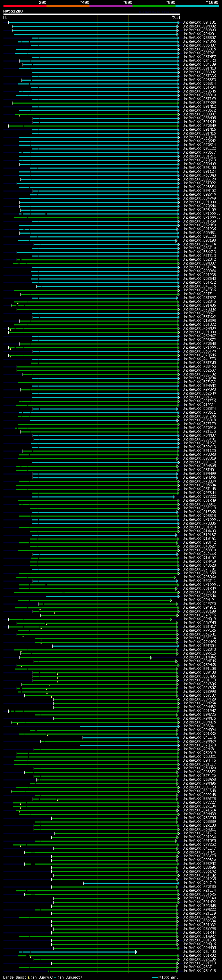Select the UniRef100_B9GMW8 label

pos(199,906)
